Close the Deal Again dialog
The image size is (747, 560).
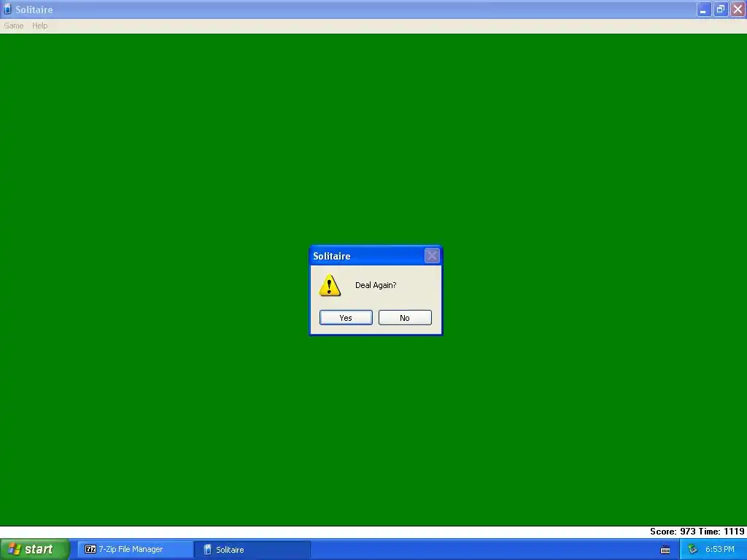[432, 256]
